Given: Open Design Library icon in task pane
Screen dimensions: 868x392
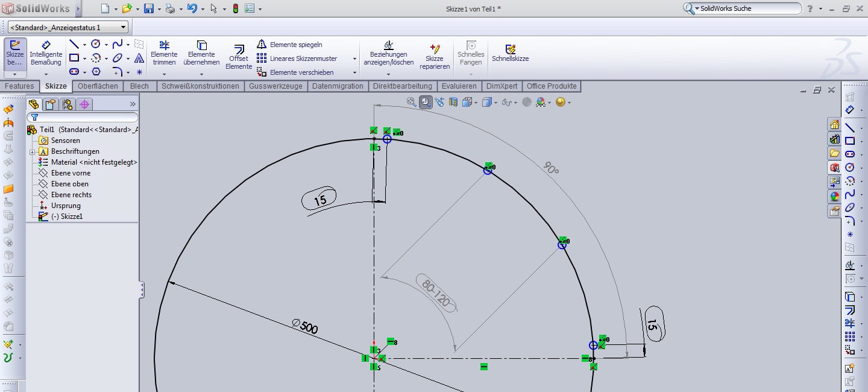Looking at the screenshot, I should click(x=834, y=139).
